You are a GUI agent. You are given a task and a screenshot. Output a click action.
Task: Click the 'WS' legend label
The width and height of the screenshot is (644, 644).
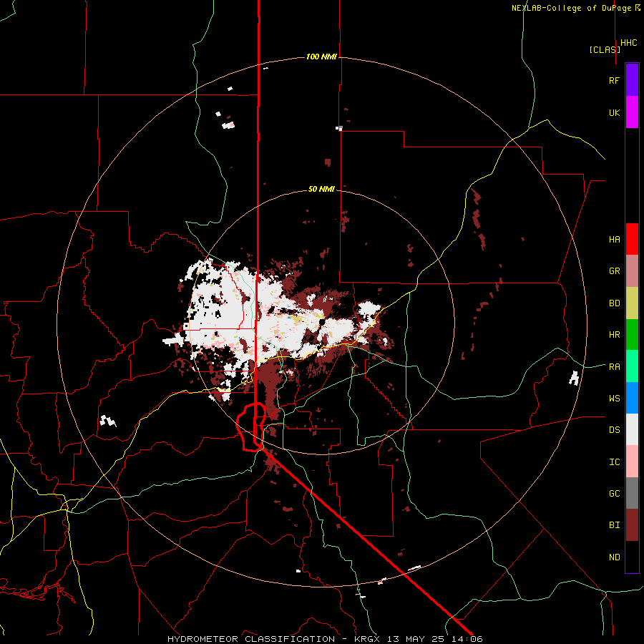(614, 398)
